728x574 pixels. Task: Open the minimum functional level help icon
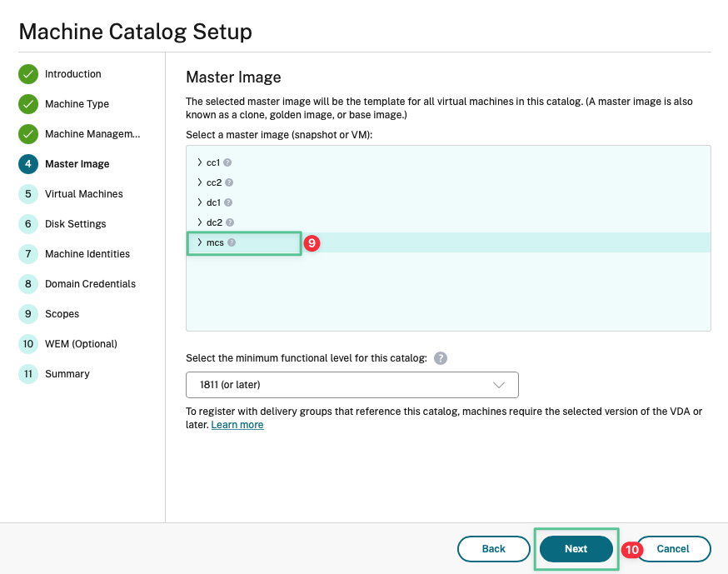click(x=441, y=358)
